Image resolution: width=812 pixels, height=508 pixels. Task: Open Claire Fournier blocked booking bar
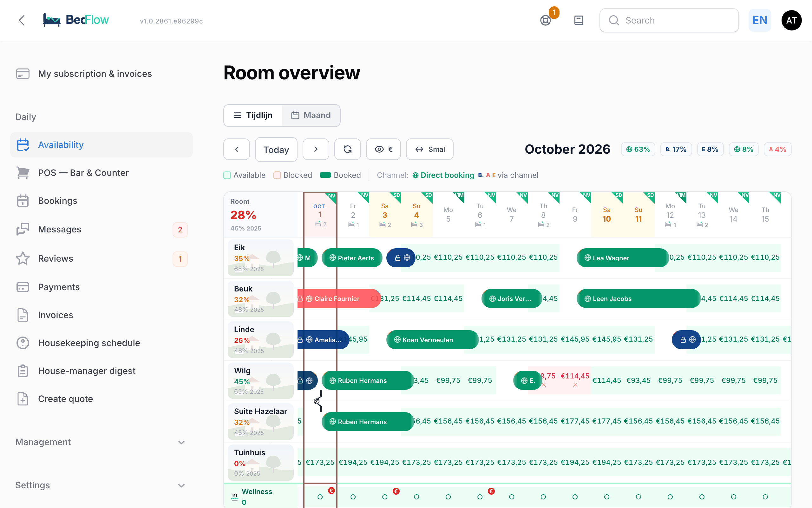coord(339,298)
